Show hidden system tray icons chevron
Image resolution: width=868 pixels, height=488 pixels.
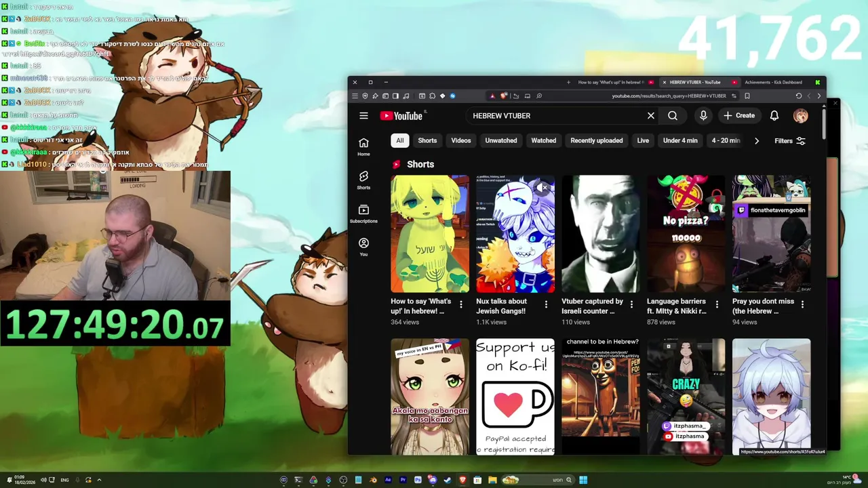99,480
